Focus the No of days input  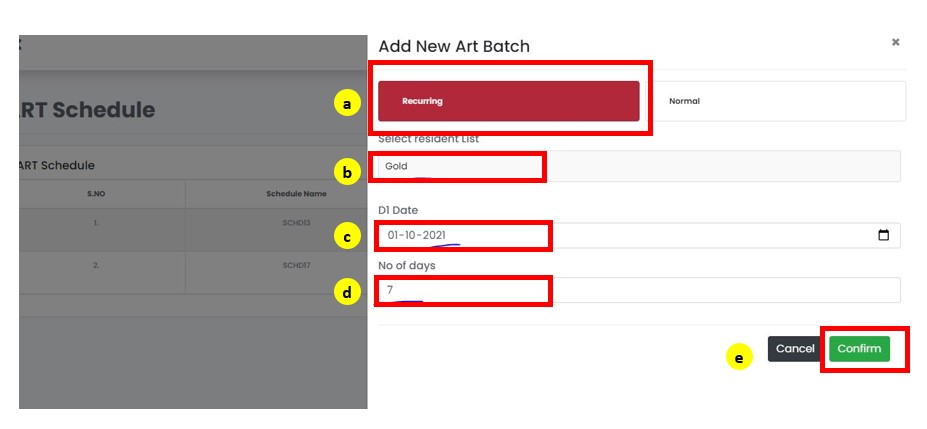coord(638,290)
